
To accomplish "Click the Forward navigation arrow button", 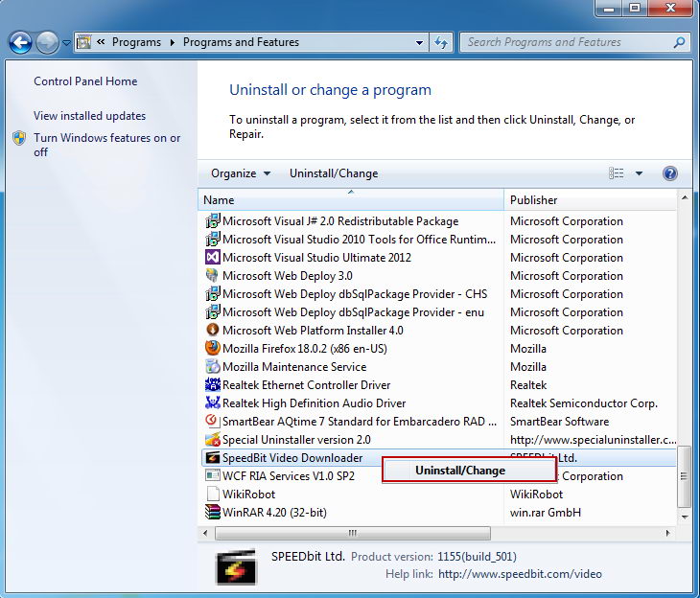I will coord(47,43).
